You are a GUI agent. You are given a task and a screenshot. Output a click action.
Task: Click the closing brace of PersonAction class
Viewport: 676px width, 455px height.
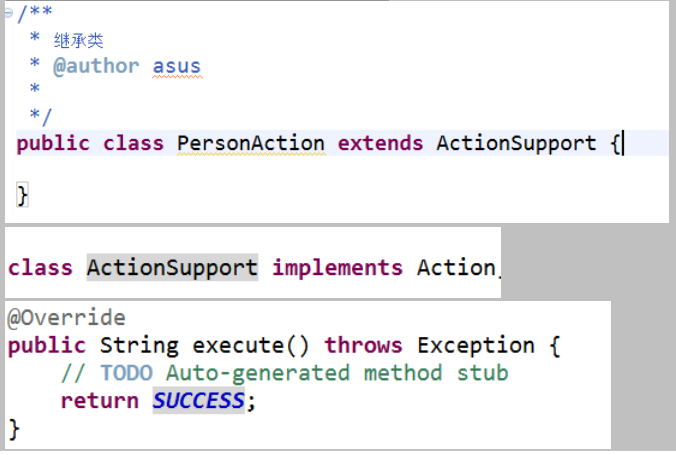[22, 193]
